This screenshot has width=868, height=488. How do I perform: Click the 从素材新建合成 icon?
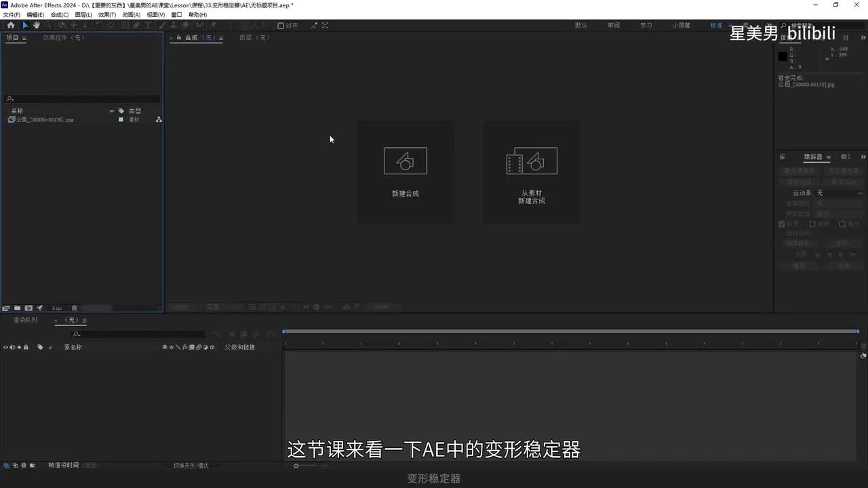coord(532,161)
